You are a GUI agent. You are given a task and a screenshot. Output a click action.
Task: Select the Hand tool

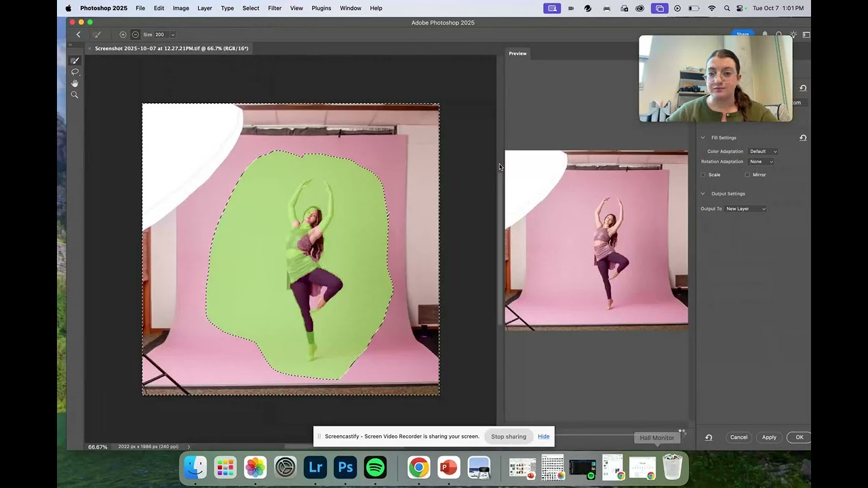pyautogui.click(x=75, y=83)
